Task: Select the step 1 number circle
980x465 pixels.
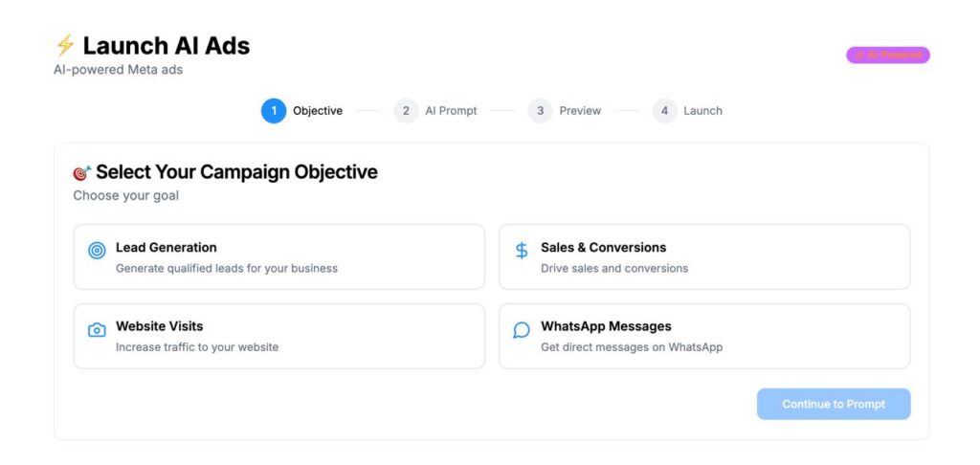Action: tap(274, 111)
